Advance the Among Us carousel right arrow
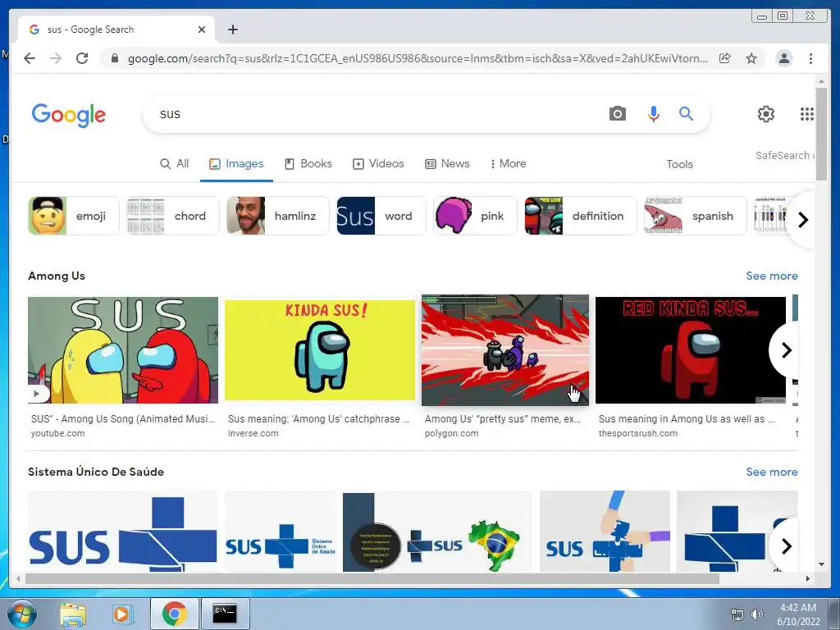 [786, 350]
